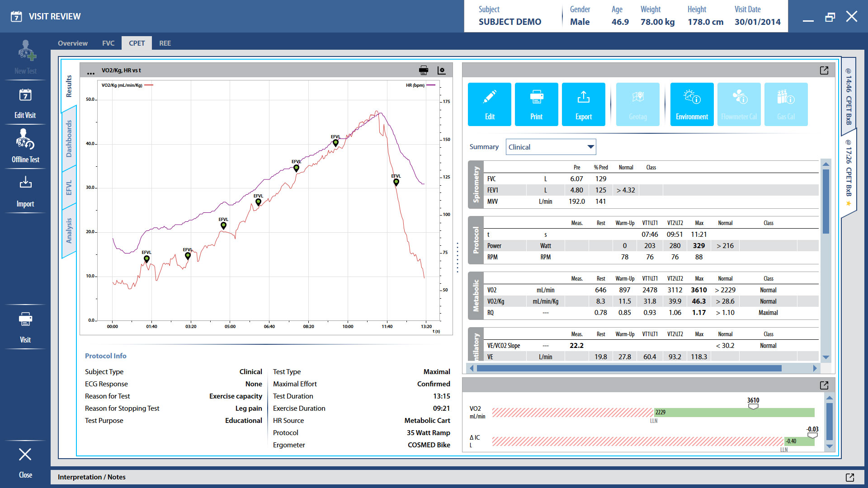Open chart settings gear icon

[x=441, y=70]
